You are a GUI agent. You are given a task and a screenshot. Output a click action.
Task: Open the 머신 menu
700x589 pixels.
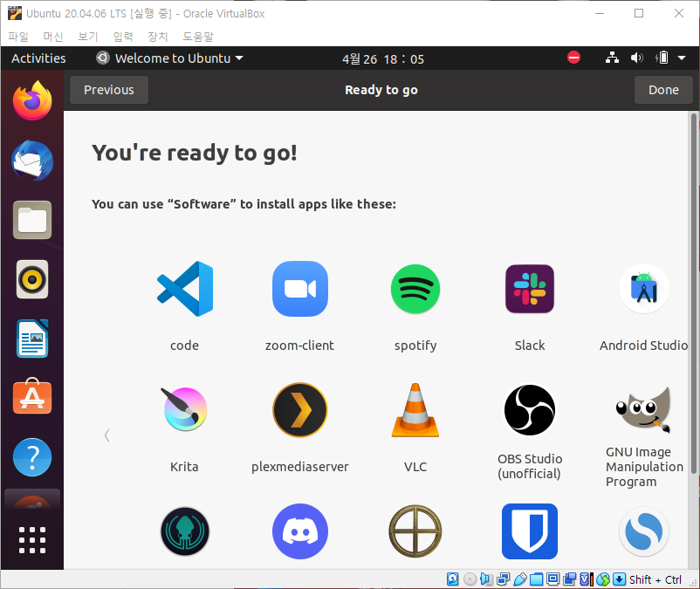point(53,36)
